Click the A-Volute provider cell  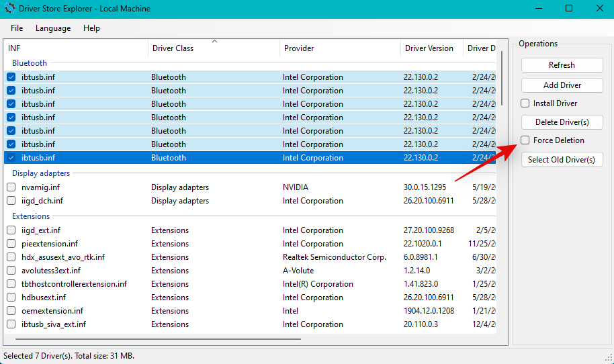click(x=298, y=271)
